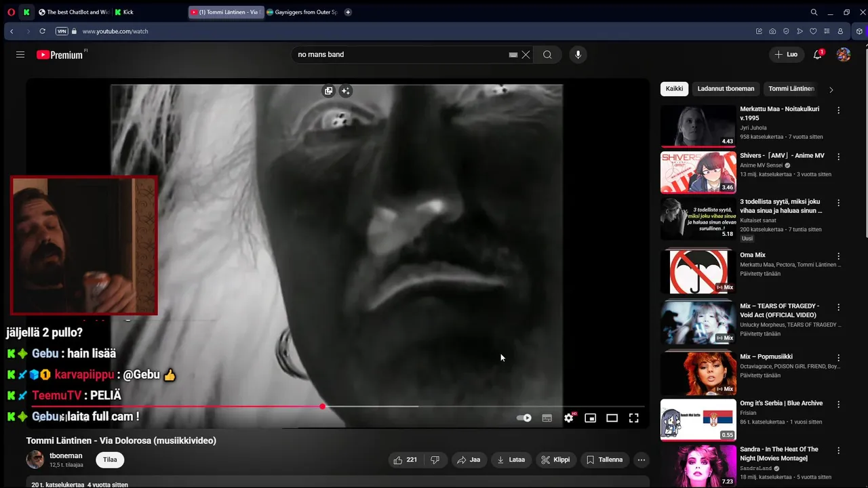Viewport: 868px width, 488px height.
Task: Open the extensions cube icon
Action: point(860,31)
